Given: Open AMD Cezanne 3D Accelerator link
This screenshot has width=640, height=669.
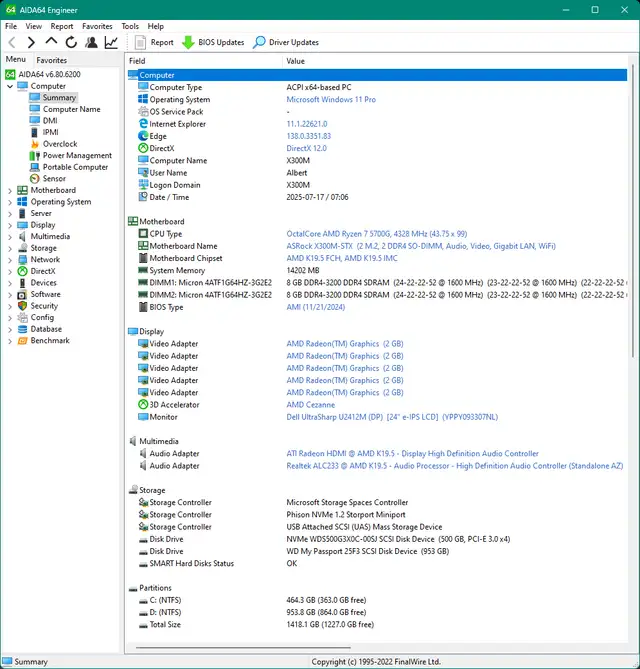Looking at the screenshot, I should [x=311, y=404].
